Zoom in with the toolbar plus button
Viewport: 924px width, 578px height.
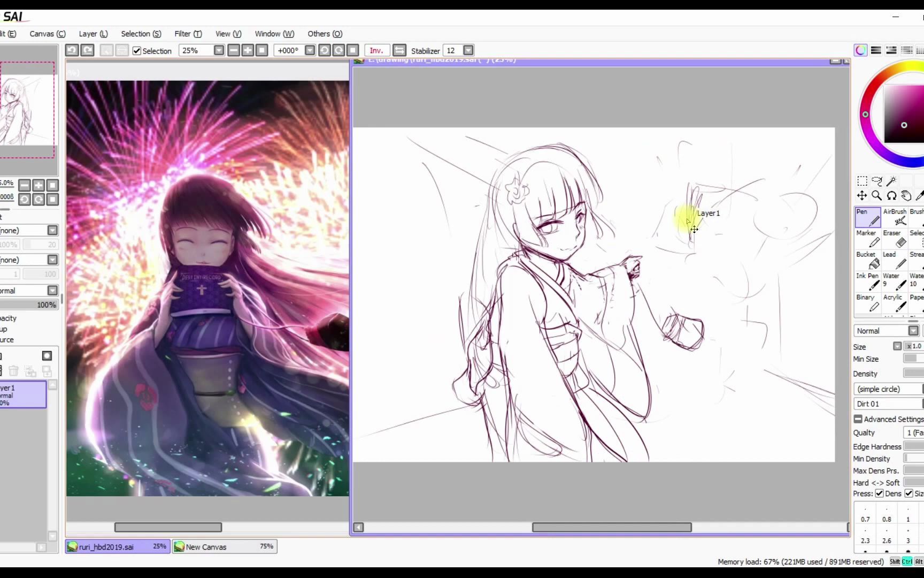[x=248, y=50]
